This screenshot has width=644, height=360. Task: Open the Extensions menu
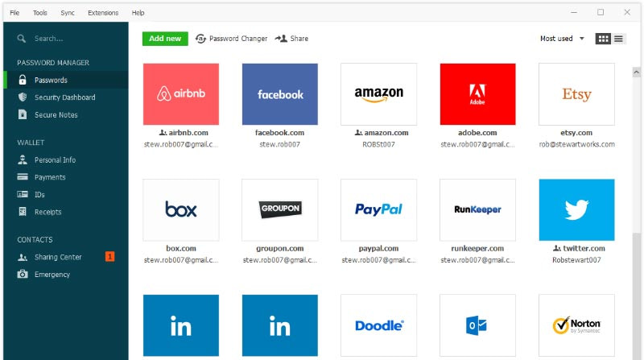click(103, 13)
